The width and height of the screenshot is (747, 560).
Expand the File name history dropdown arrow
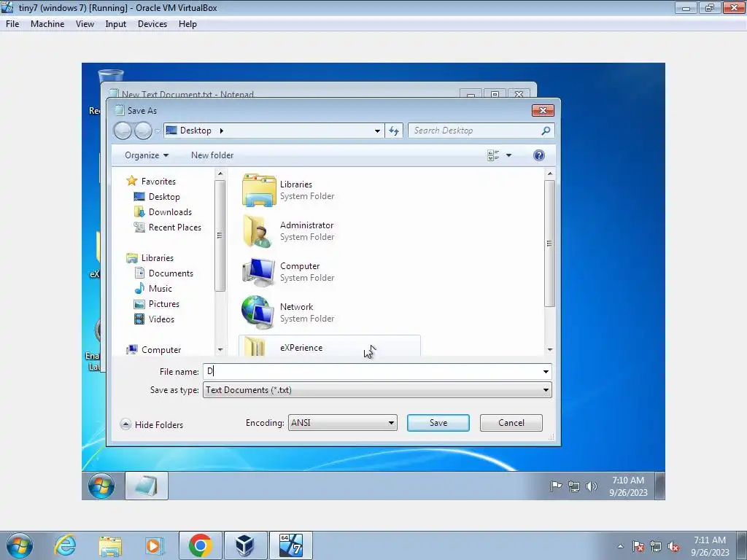point(546,371)
